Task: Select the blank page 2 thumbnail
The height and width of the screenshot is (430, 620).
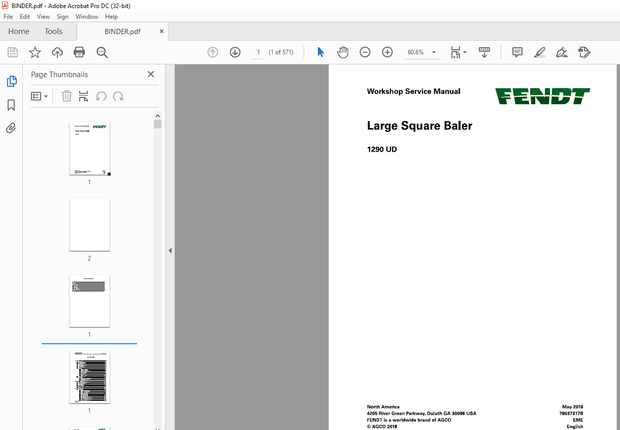Action: [90, 225]
